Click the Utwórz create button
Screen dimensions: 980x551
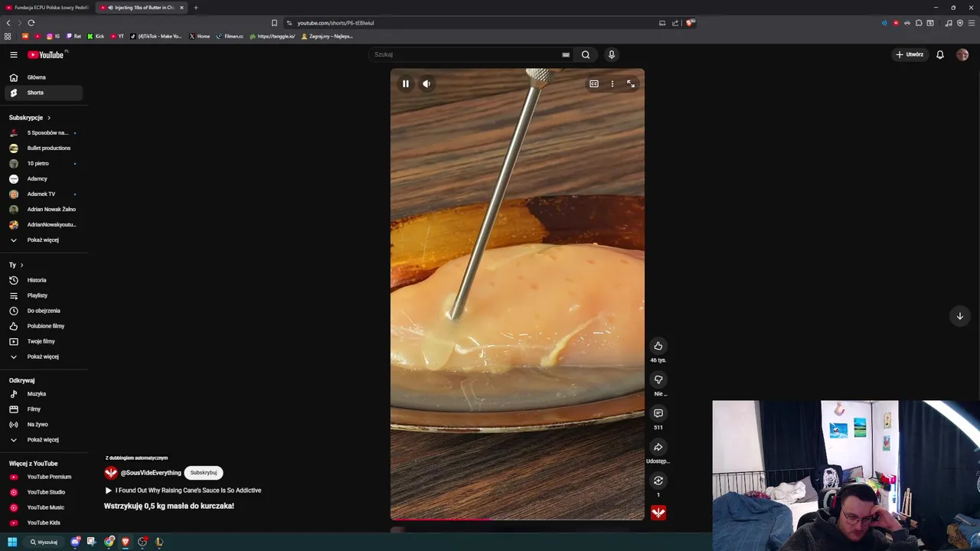(x=910, y=54)
